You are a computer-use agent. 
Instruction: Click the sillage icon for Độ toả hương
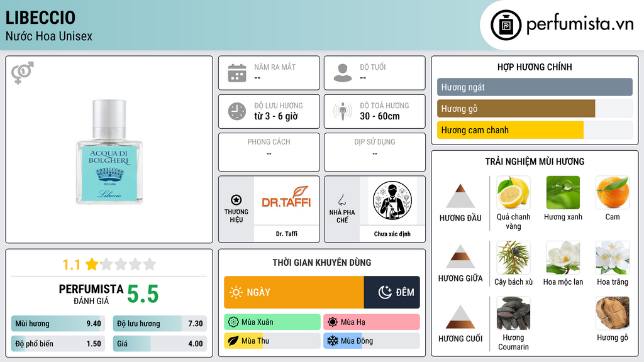(x=343, y=111)
